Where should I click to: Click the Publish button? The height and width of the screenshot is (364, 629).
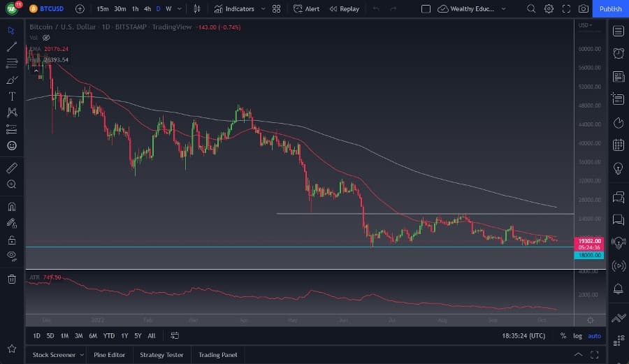pos(611,9)
